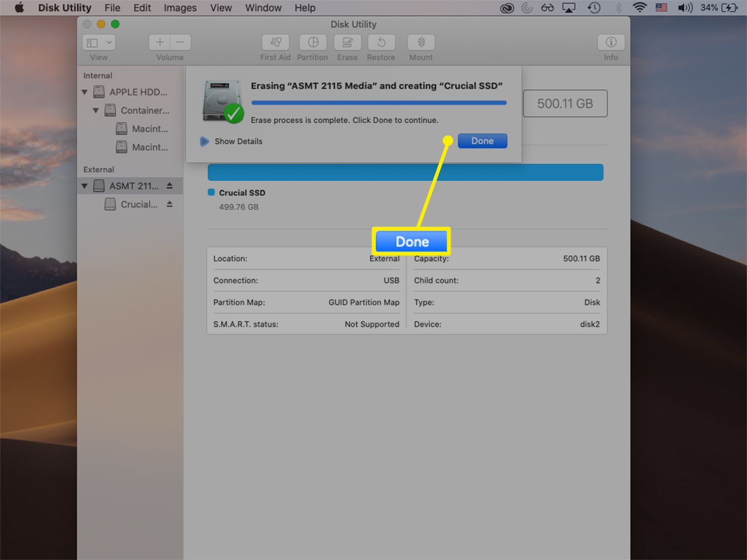Collapse the APPLE HDD disk tree
Image resolution: width=747 pixels, height=560 pixels.
coord(85,92)
